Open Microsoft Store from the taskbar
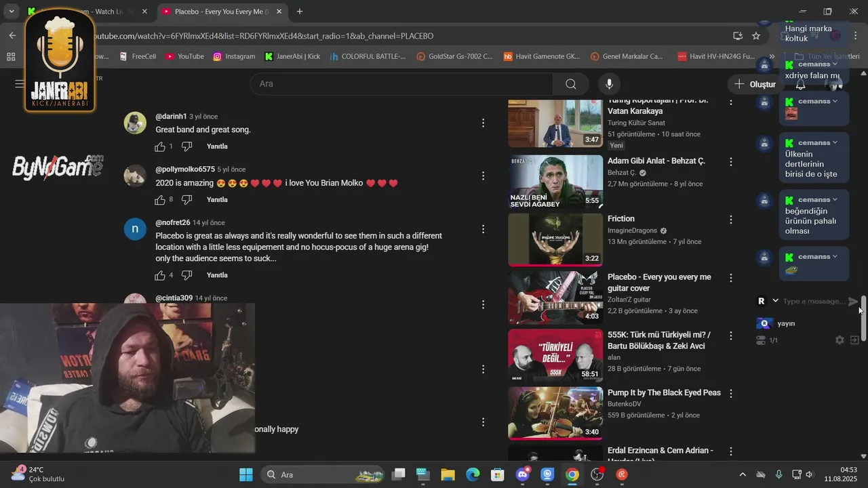This screenshot has height=488, width=868. pos(498,474)
